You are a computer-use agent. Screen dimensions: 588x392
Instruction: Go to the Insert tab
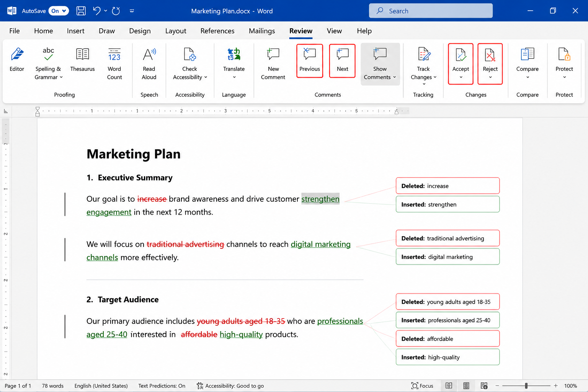(x=76, y=31)
